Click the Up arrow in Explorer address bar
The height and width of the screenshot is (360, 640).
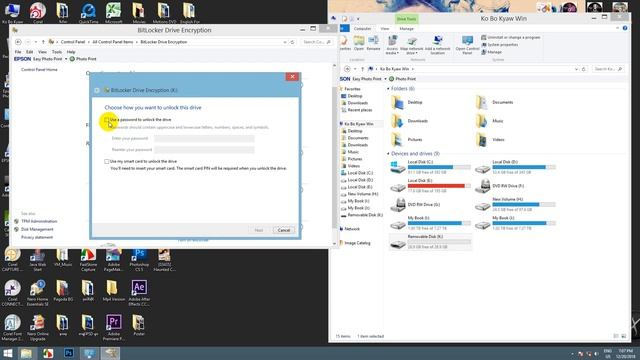[x=362, y=69]
